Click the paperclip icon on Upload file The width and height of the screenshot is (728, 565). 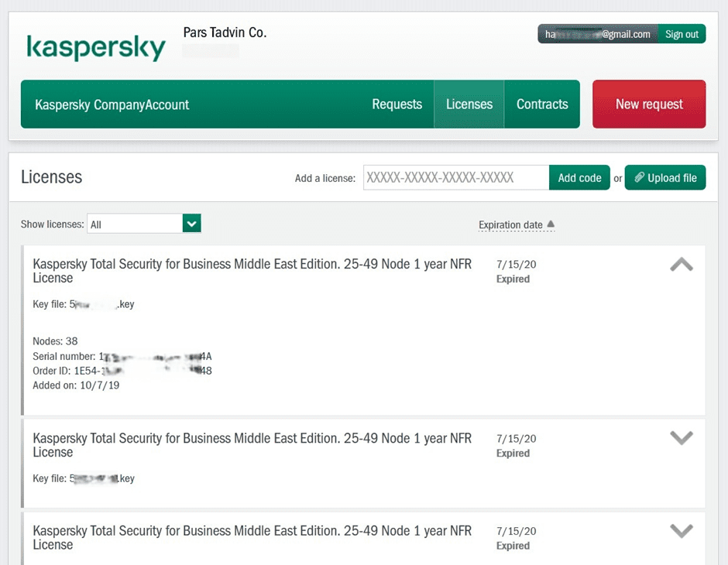click(639, 177)
